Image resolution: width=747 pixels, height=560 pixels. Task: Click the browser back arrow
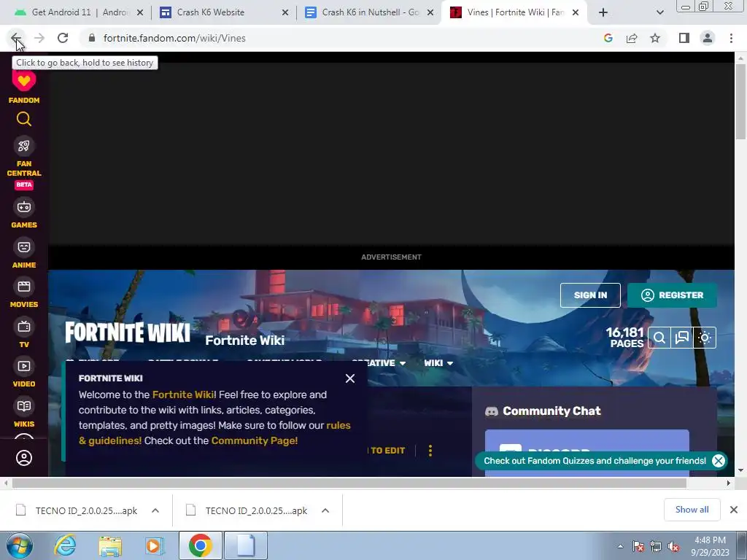16,38
